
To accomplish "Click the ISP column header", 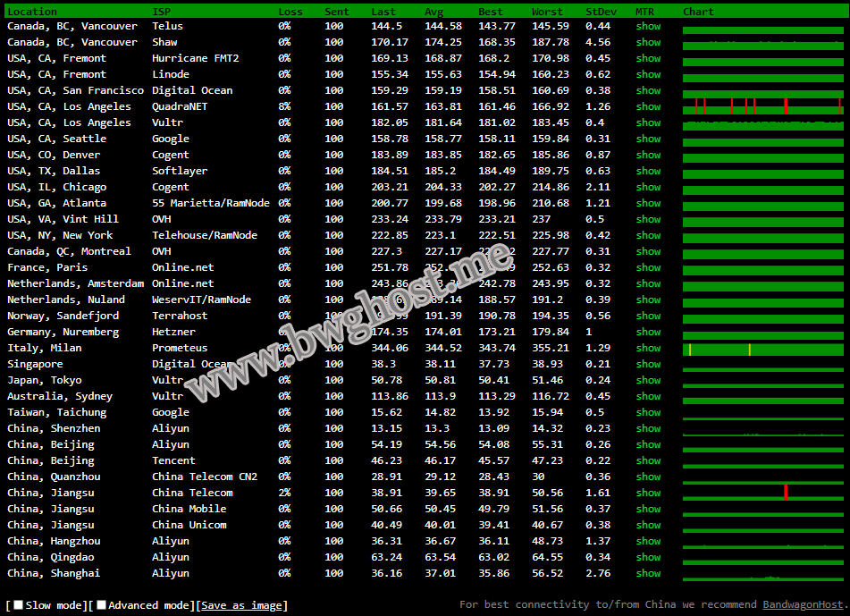I will click(161, 12).
